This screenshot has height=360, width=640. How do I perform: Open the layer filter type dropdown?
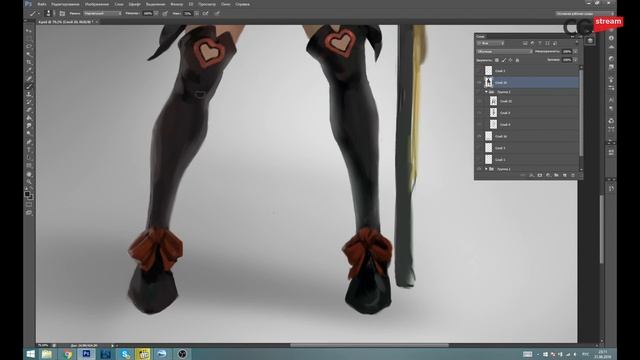491,43
